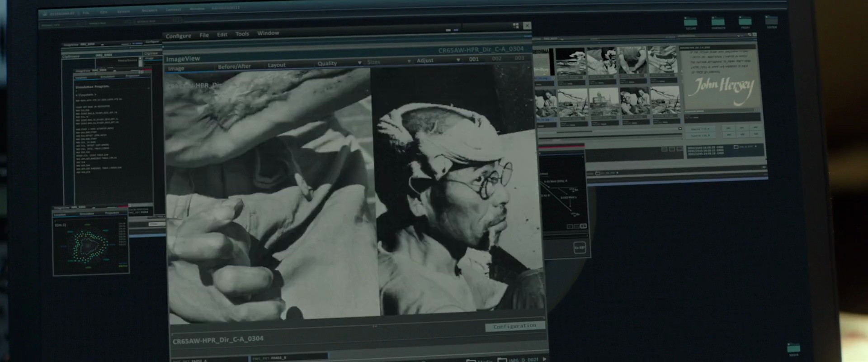Image resolution: width=868 pixels, height=362 pixels.
Task: Click the Configuration button
Action: click(515, 326)
